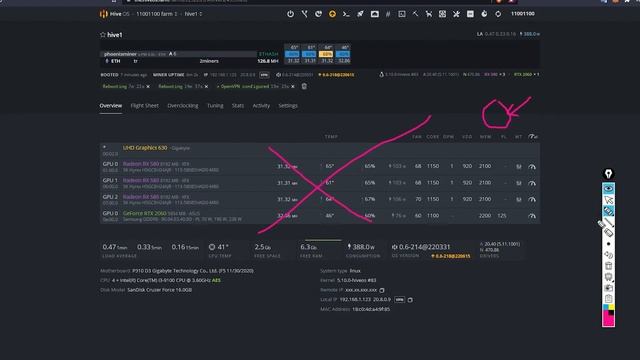Click the yellow 68% fan cell in GPU summary
Viewport: 640px width, 360px height.
click(x=326, y=54)
